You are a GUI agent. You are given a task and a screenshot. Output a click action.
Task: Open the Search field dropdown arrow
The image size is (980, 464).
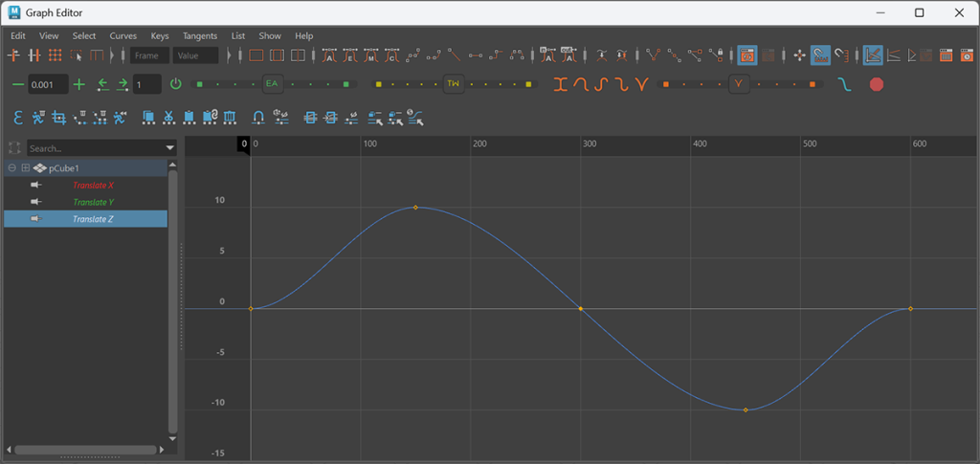tap(170, 148)
